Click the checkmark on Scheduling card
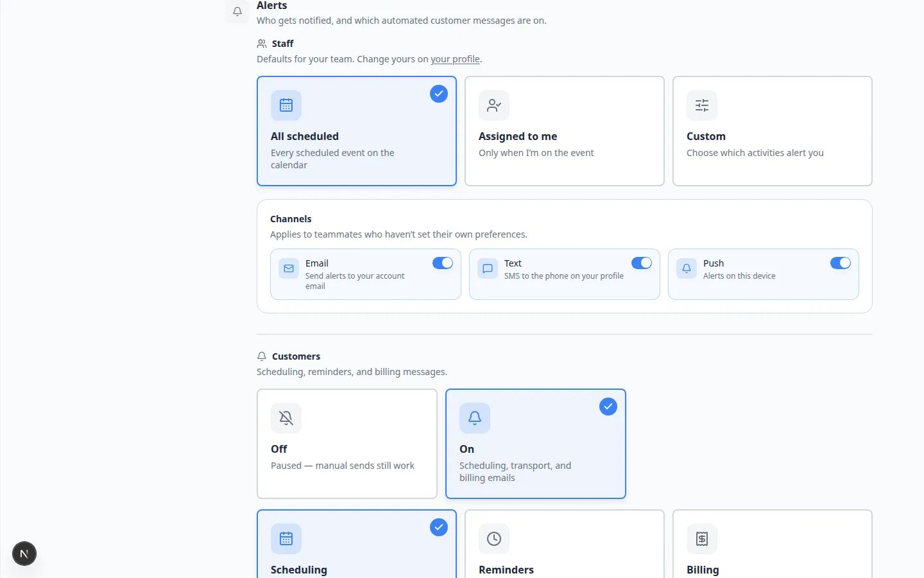924x578 pixels. 439,527
